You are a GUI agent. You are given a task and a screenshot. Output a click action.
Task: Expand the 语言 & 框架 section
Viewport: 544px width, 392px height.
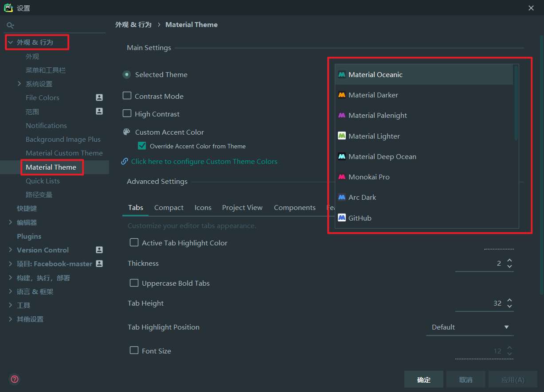pyautogui.click(x=10, y=291)
